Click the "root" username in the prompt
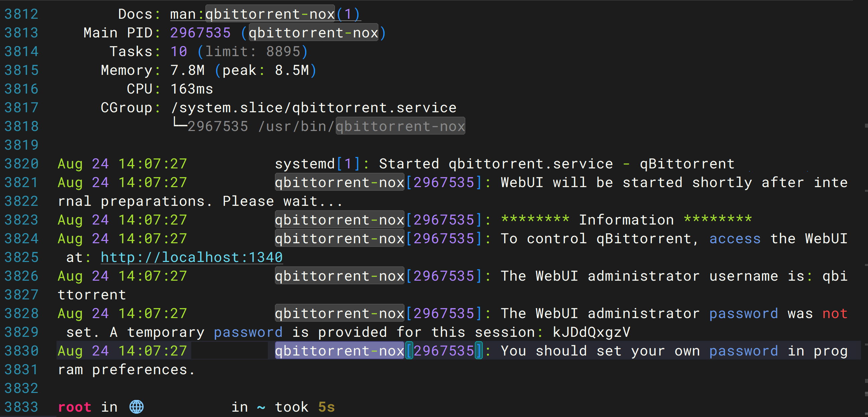868x417 pixels. pyautogui.click(x=75, y=407)
